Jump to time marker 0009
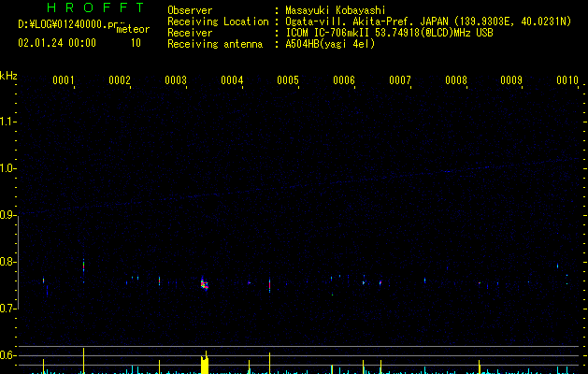The height and width of the screenshot is (374, 588). click(511, 80)
